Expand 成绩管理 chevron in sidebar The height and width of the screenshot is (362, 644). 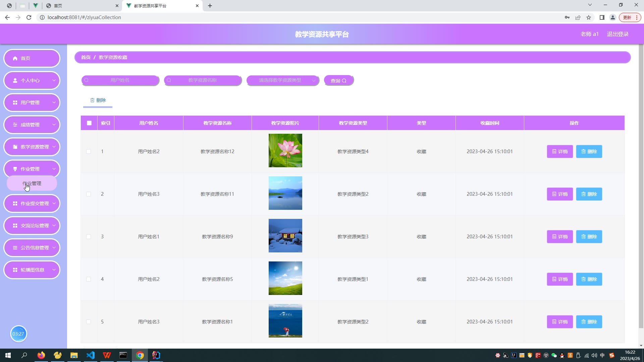[54, 125]
